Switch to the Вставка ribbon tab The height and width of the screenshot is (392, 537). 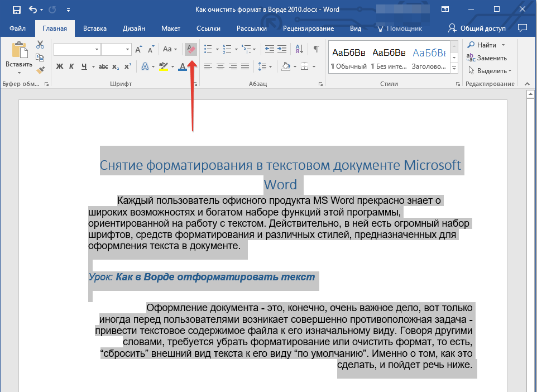pos(95,28)
